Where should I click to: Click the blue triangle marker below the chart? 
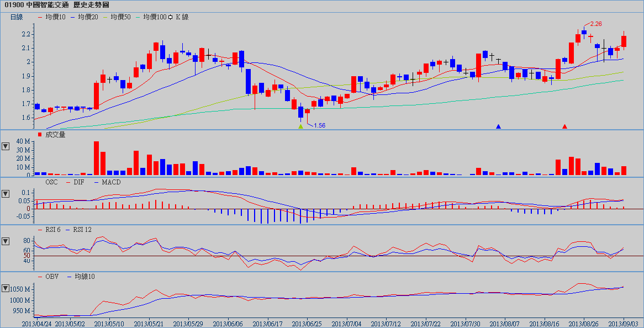[498, 126]
